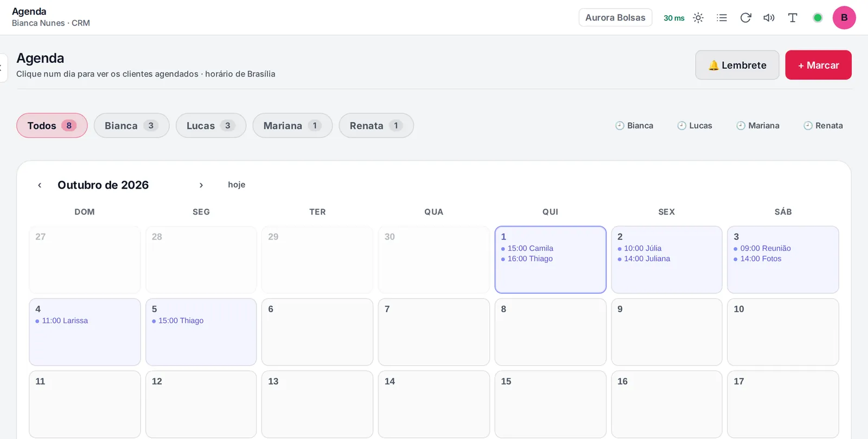Click the refresh icon in header
The height and width of the screenshot is (439, 868).
click(x=745, y=18)
